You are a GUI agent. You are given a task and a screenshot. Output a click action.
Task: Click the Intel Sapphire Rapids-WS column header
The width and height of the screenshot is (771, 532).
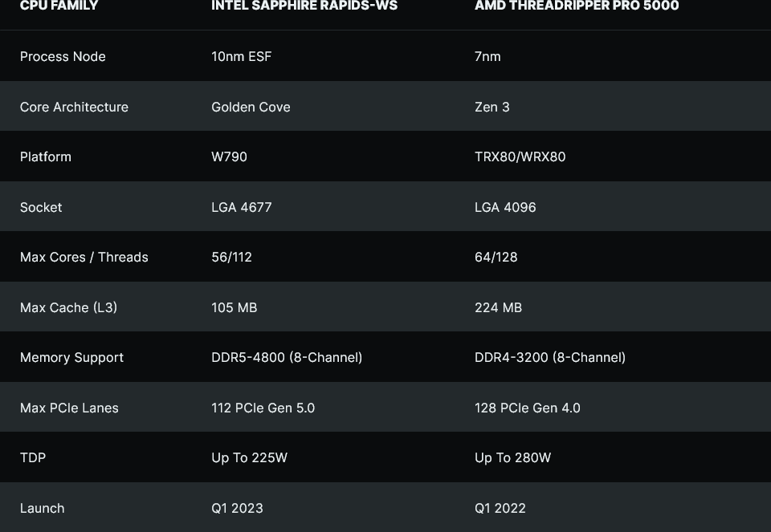click(x=304, y=6)
